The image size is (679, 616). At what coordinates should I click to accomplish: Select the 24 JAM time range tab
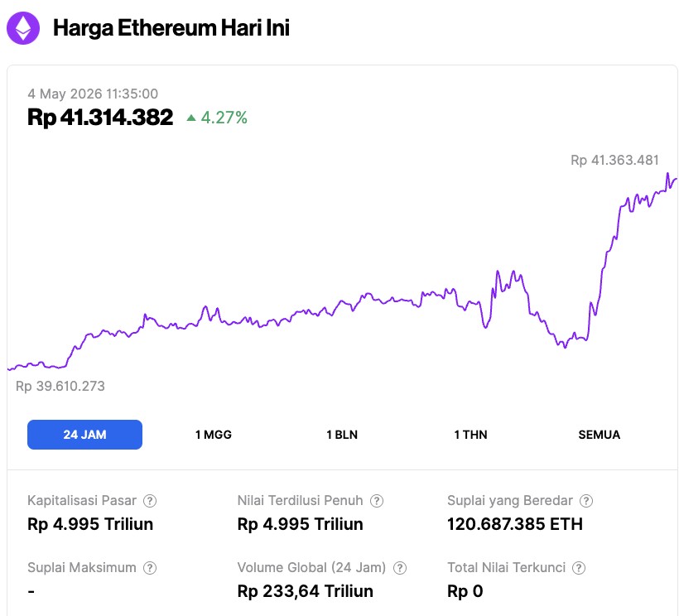point(84,435)
